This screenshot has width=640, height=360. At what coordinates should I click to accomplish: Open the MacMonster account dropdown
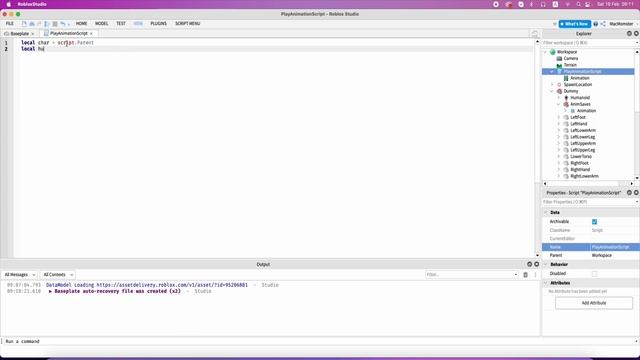pyautogui.click(x=622, y=24)
